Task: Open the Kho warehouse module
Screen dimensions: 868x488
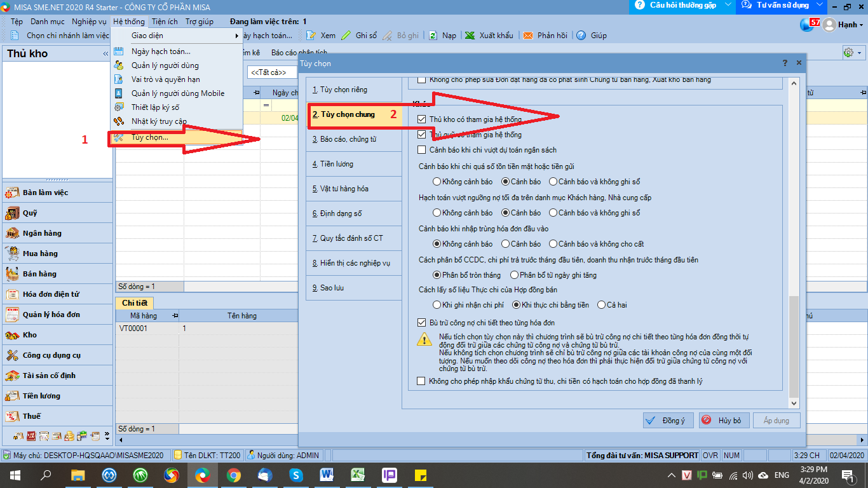Action: pos(57,335)
